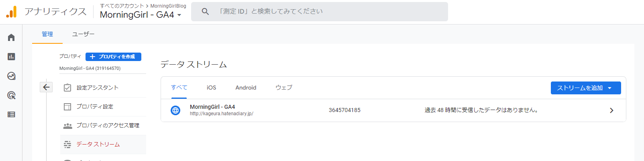Click the Google Analytics logo
The width and height of the screenshot is (644, 161).
12,12
